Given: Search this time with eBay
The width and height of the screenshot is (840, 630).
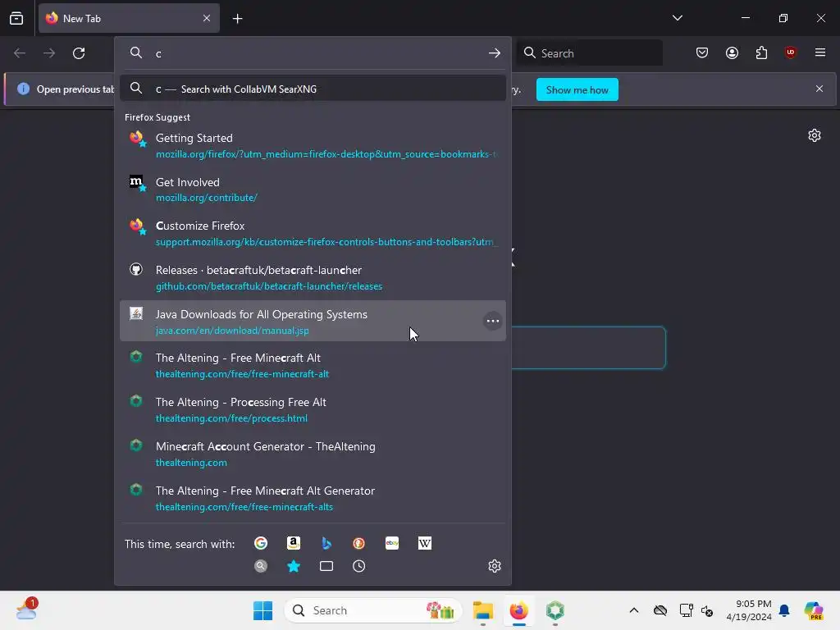Looking at the screenshot, I should (392, 543).
